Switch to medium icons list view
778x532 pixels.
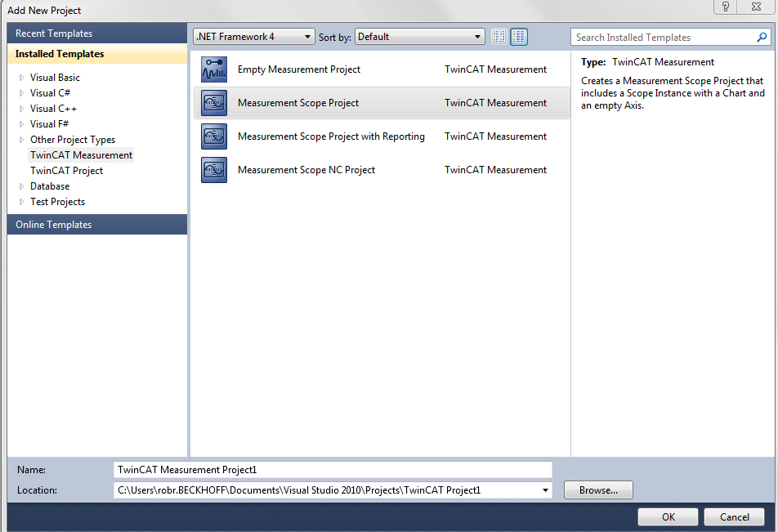(519, 37)
